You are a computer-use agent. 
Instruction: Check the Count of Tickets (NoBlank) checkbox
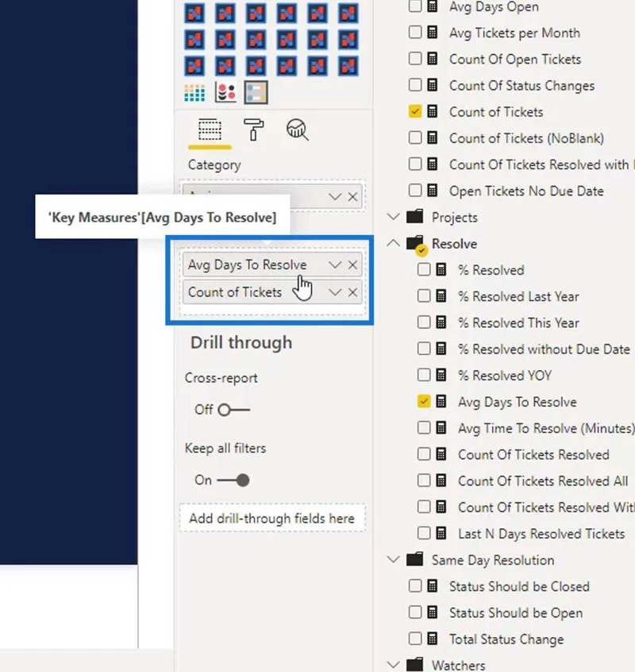pos(415,137)
